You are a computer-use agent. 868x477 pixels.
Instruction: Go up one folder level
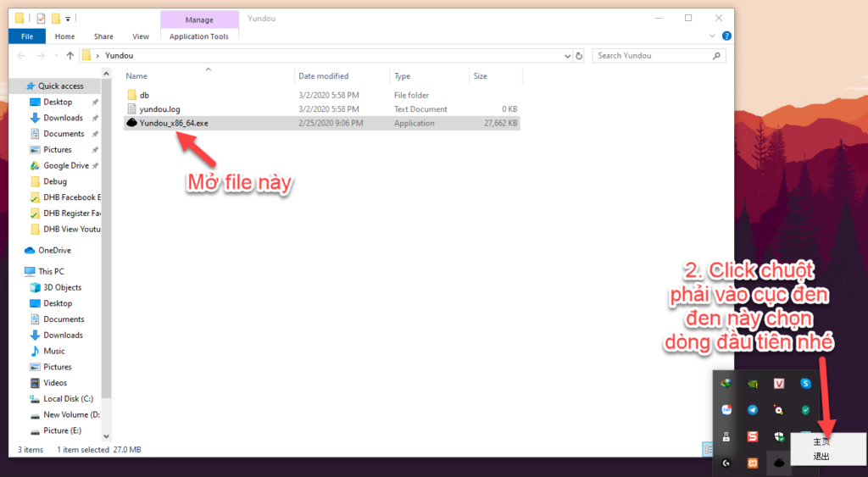(70, 55)
